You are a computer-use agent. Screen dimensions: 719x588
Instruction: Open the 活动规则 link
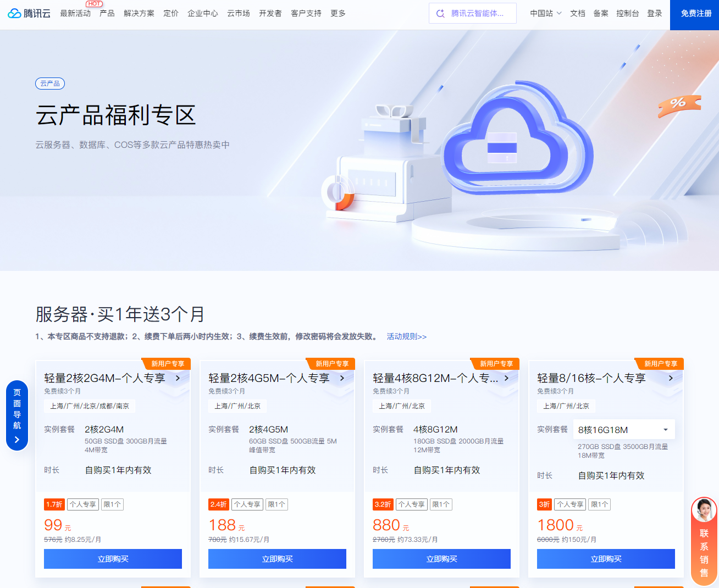(x=406, y=336)
